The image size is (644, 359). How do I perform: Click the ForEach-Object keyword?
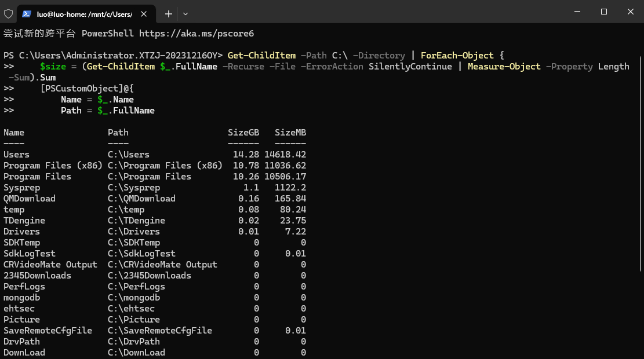click(457, 56)
